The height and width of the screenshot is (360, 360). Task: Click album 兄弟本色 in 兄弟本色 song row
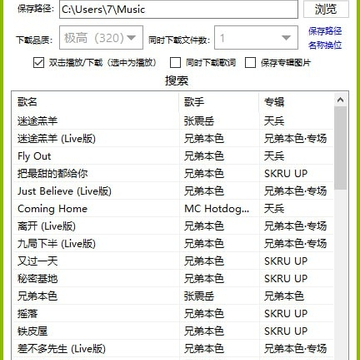[284, 296]
